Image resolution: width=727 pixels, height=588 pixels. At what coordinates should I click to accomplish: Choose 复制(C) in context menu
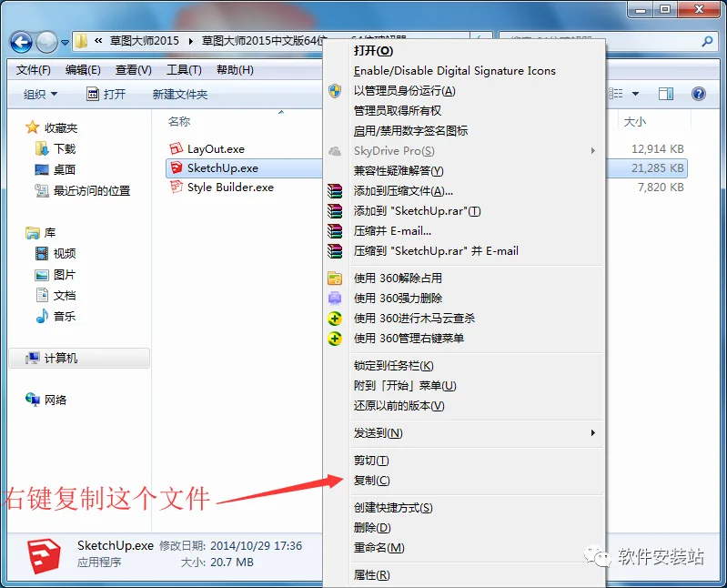click(x=464, y=480)
